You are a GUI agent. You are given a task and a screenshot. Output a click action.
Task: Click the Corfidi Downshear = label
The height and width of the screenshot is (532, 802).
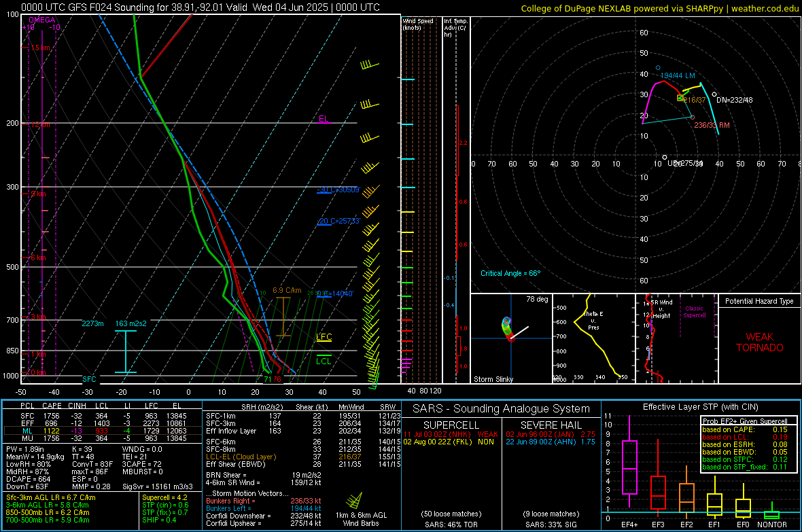pyautogui.click(x=239, y=516)
